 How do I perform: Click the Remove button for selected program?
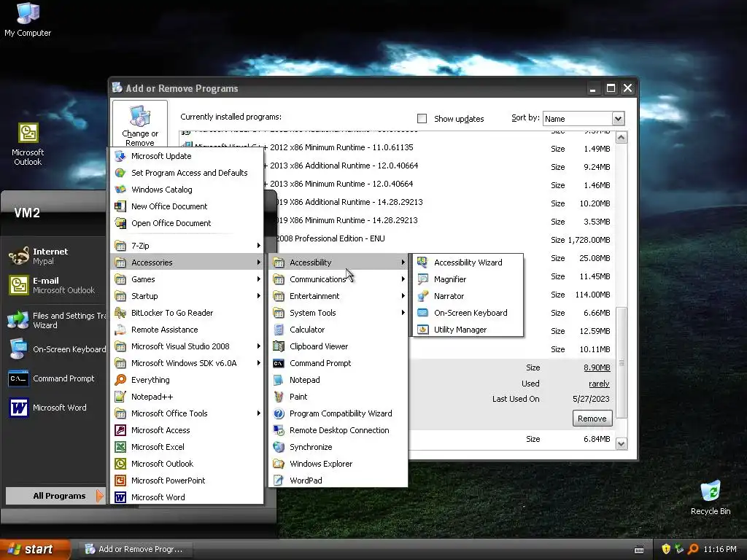point(592,419)
